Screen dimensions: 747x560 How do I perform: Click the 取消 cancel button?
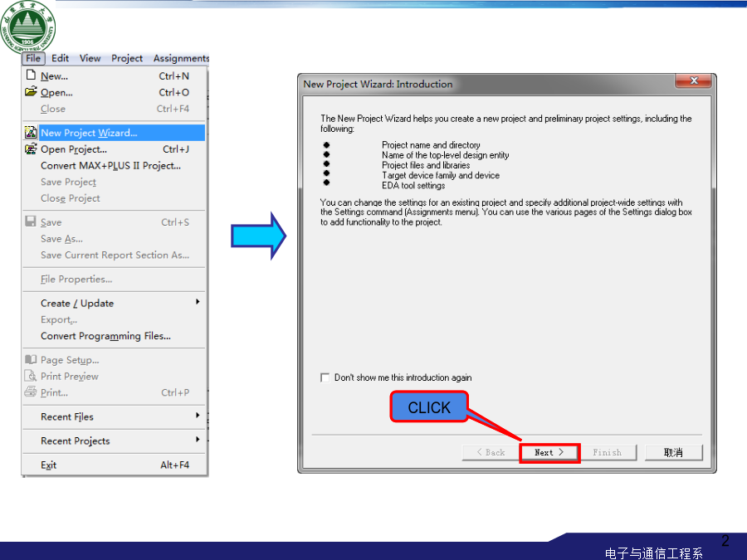[674, 452]
